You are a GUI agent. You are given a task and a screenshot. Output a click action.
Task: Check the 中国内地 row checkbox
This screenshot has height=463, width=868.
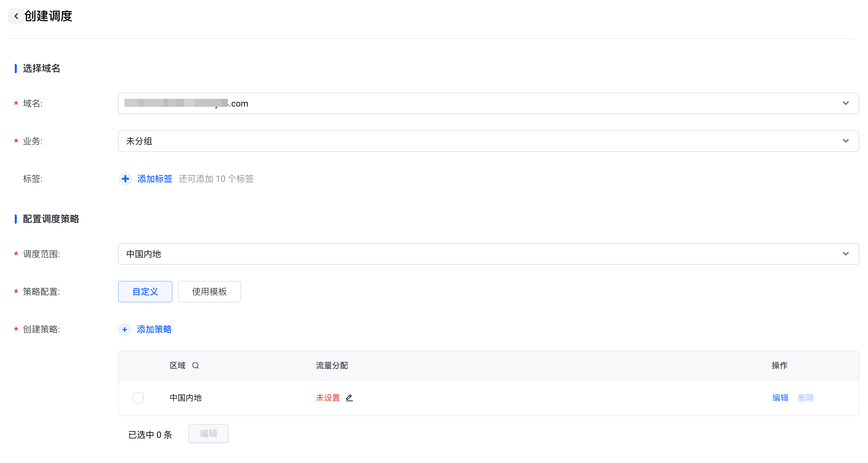tap(138, 398)
